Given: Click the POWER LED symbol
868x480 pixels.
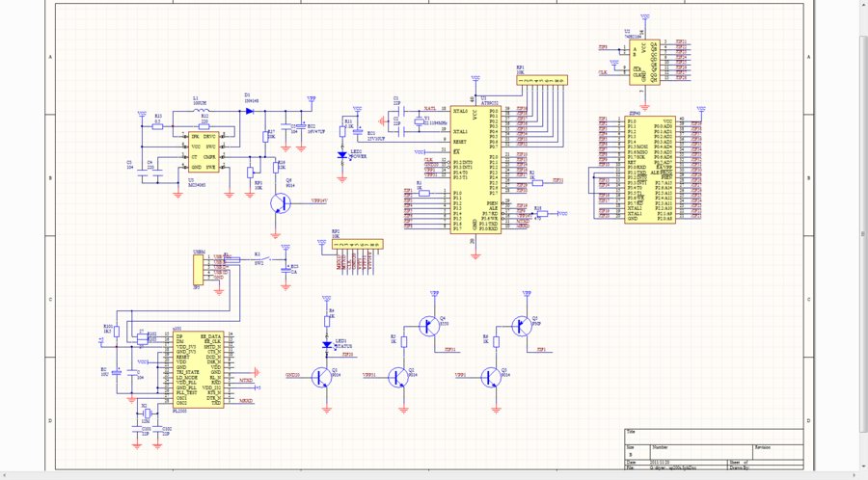Looking at the screenshot, I should point(341,154).
